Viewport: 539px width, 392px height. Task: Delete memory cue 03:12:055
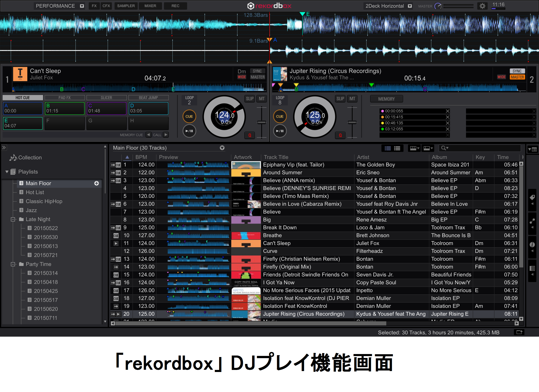click(447, 129)
